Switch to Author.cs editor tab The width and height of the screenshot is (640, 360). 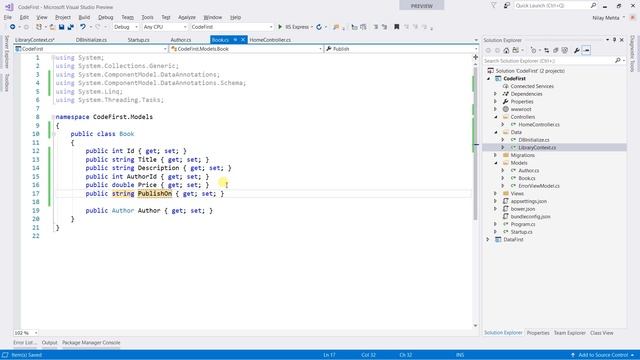[181, 40]
